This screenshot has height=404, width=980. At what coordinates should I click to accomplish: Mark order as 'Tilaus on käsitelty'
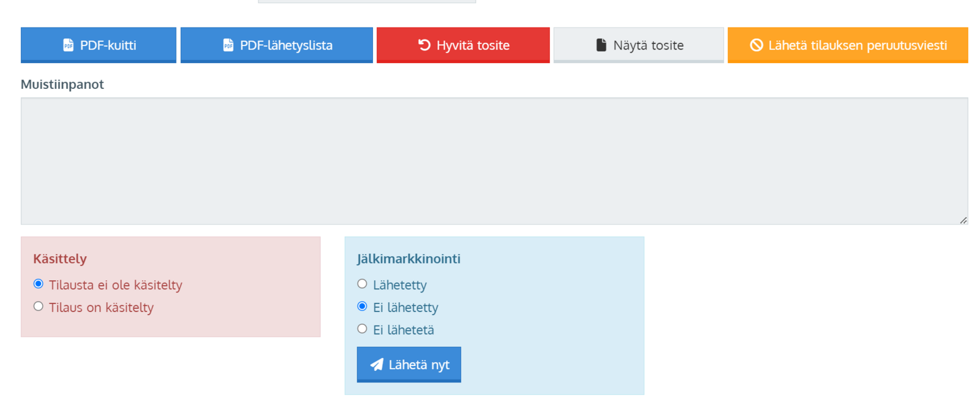pos(39,307)
